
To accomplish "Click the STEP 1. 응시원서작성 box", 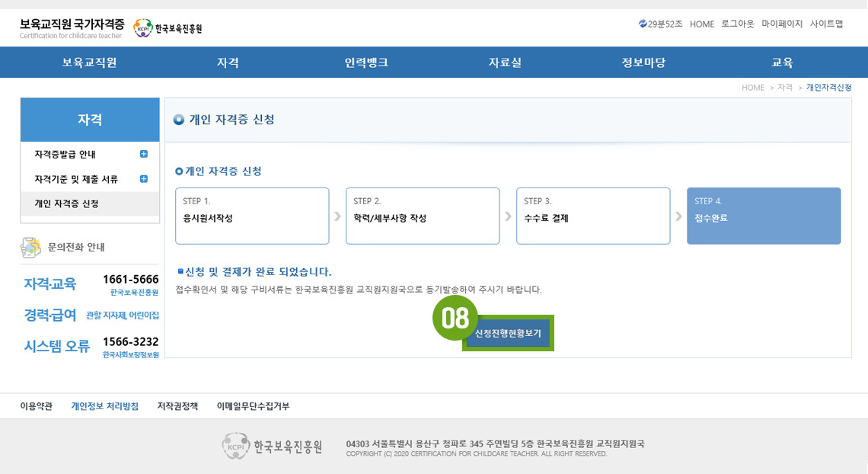I will pyautogui.click(x=252, y=216).
